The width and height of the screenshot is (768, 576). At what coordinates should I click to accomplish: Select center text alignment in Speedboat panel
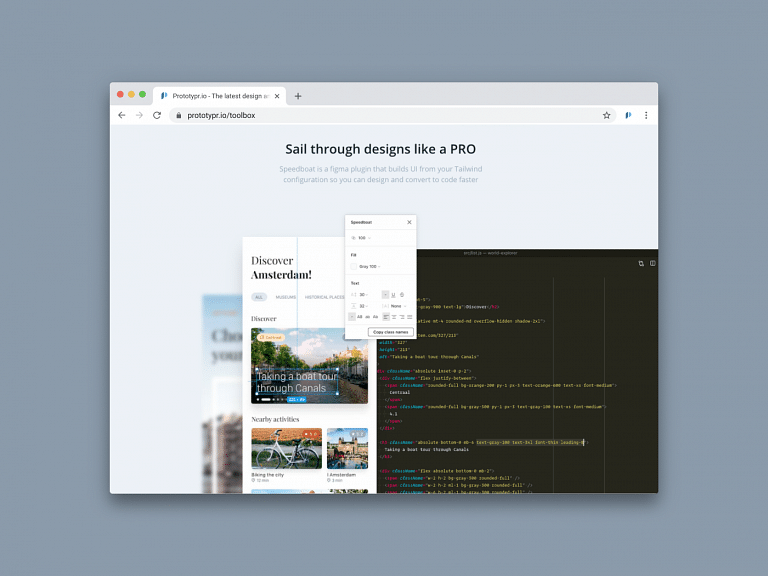394,316
